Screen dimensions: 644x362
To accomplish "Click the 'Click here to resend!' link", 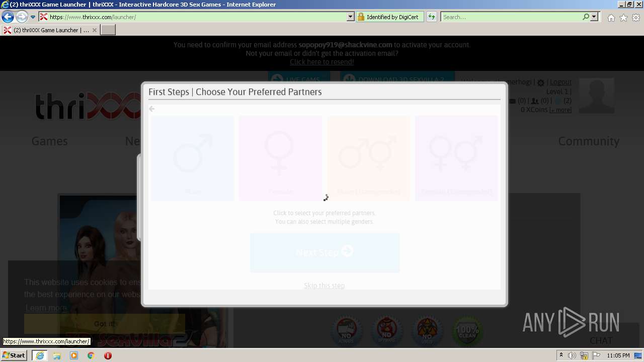I will (x=322, y=62).
